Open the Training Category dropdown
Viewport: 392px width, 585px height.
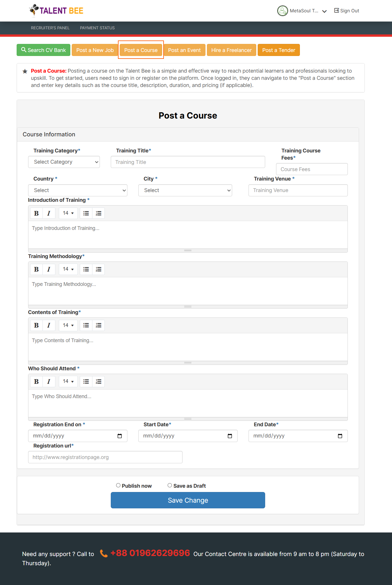64,162
